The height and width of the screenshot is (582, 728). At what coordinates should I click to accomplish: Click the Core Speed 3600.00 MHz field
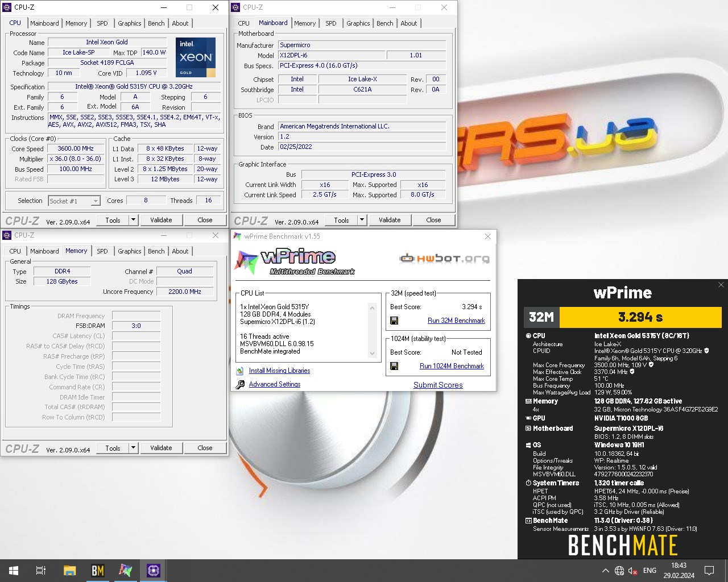click(x=76, y=148)
